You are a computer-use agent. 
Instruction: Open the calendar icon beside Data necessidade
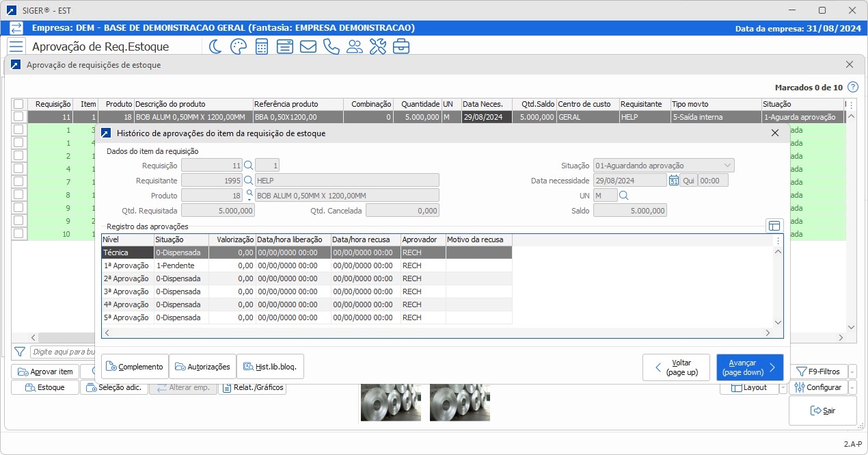click(x=674, y=179)
